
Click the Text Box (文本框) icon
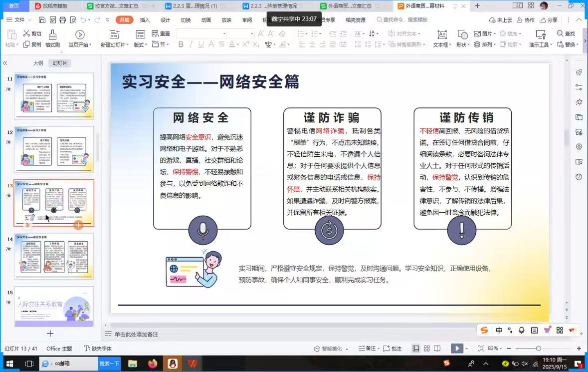[x=442, y=34]
